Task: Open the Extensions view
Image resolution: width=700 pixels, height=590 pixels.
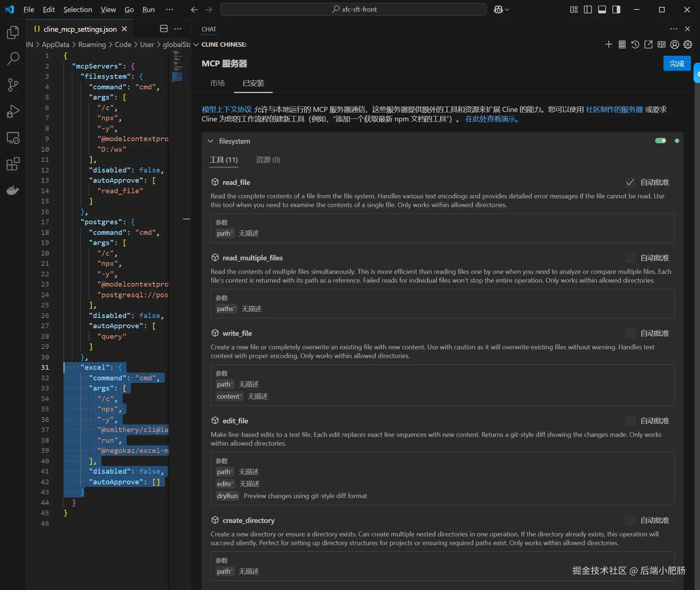Action: click(13, 164)
